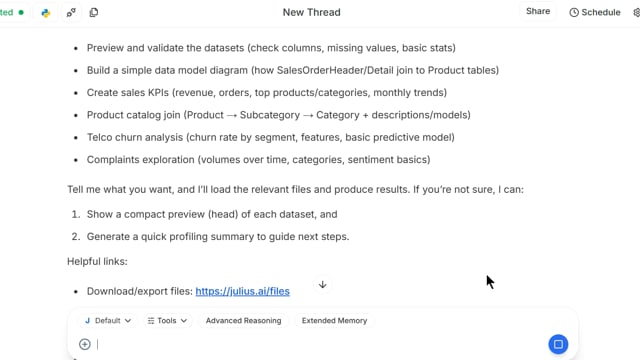Click the New Thread title
The image size is (640, 360).
click(x=311, y=12)
